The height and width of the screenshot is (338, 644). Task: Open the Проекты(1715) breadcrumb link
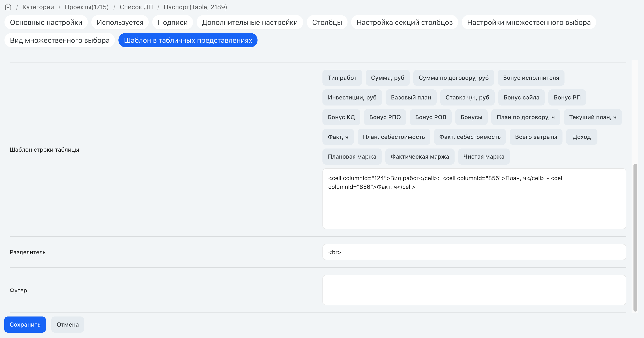click(x=86, y=7)
